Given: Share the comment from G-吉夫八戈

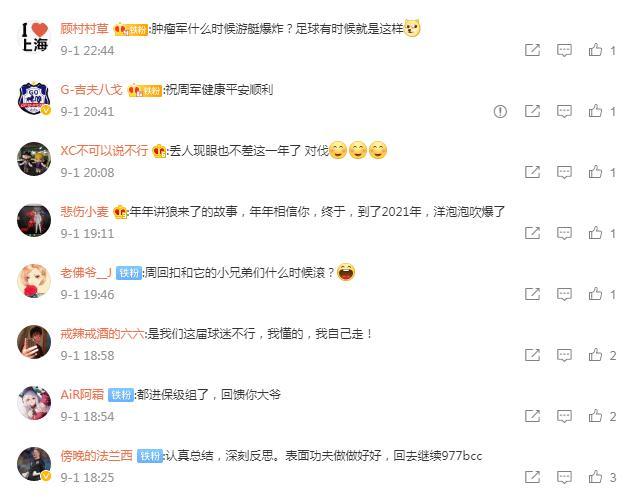Looking at the screenshot, I should coord(532,111).
